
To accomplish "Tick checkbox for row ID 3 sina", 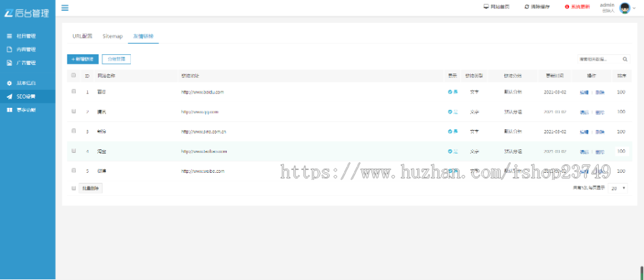I will point(74,131).
